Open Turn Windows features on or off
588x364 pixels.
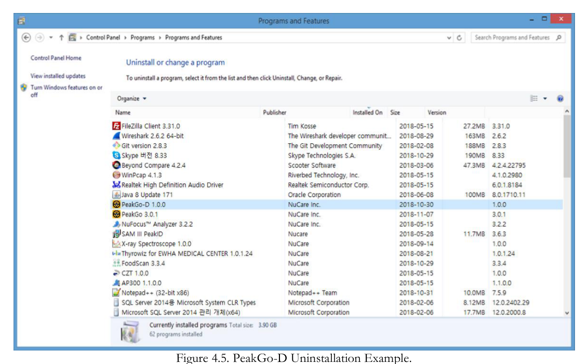pyautogui.click(x=66, y=91)
